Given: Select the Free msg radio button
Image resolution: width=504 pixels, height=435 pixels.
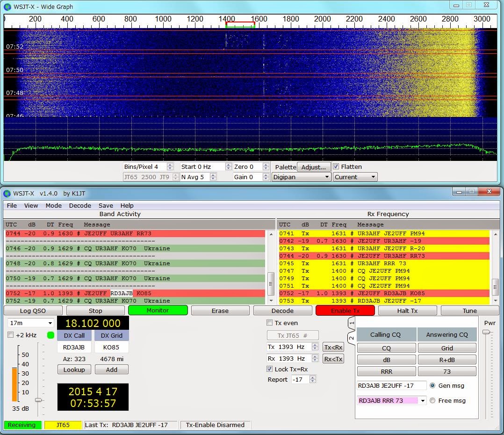Looking at the screenshot, I should tap(432, 400).
